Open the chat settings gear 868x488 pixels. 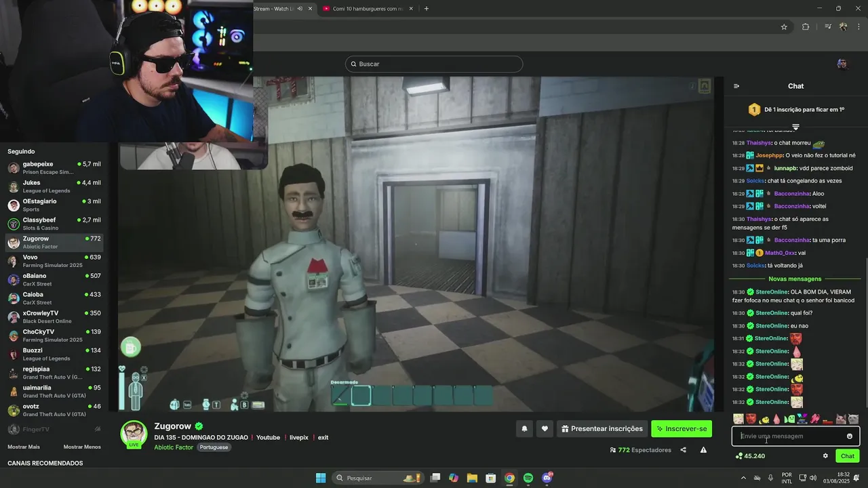coord(825,456)
